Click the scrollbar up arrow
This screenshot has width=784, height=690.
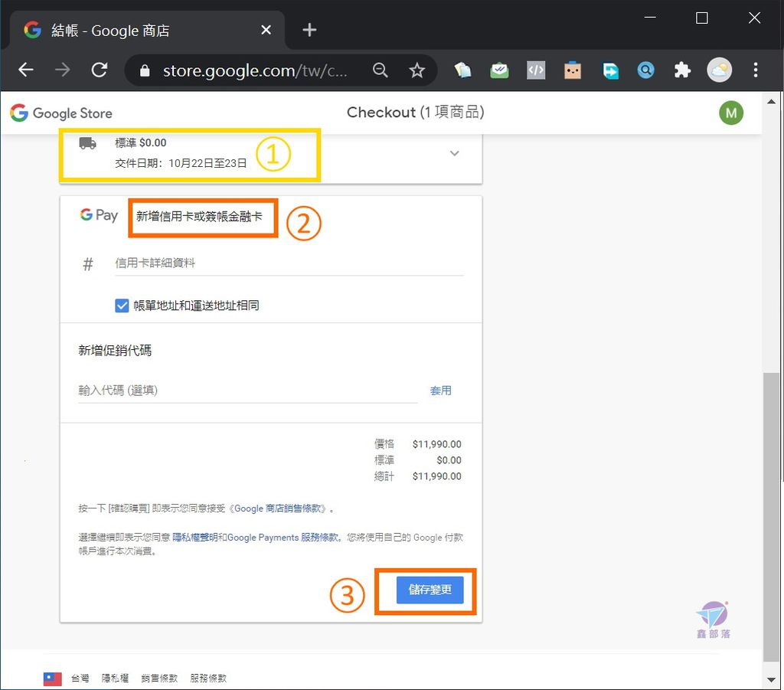(772, 102)
